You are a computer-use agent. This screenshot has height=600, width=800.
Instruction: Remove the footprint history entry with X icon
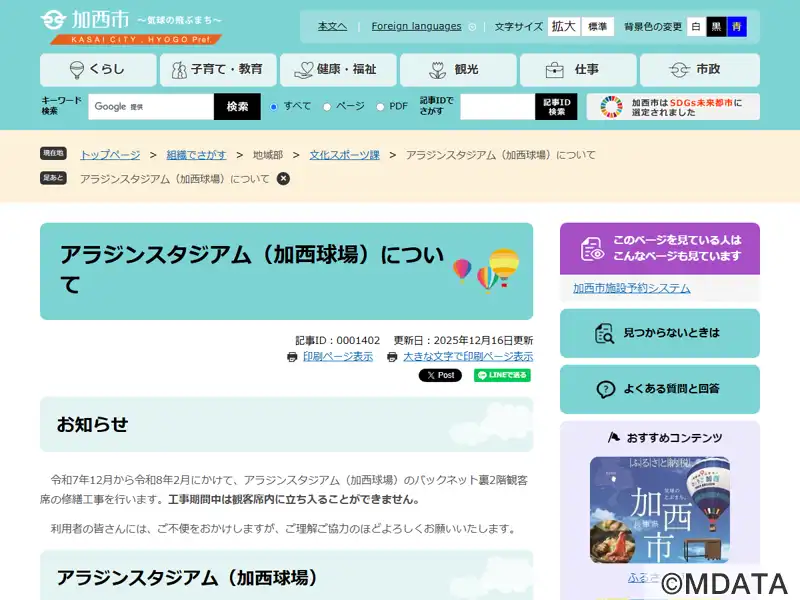pyautogui.click(x=283, y=179)
